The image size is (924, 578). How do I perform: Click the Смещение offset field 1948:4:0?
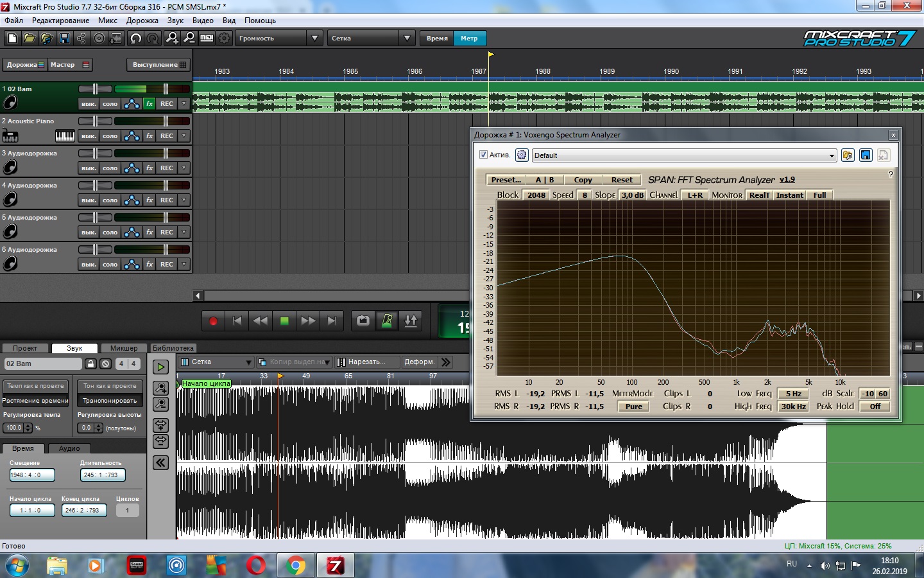pos(32,475)
